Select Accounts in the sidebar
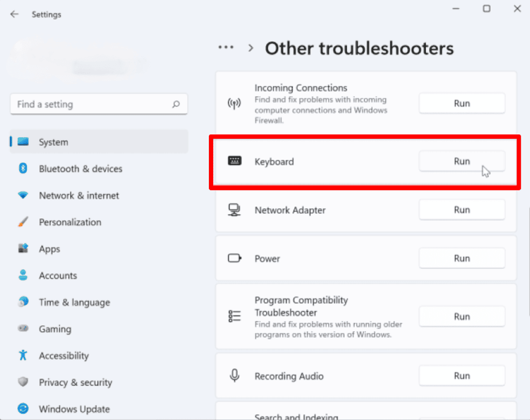This screenshot has width=530, height=420. [99, 275]
